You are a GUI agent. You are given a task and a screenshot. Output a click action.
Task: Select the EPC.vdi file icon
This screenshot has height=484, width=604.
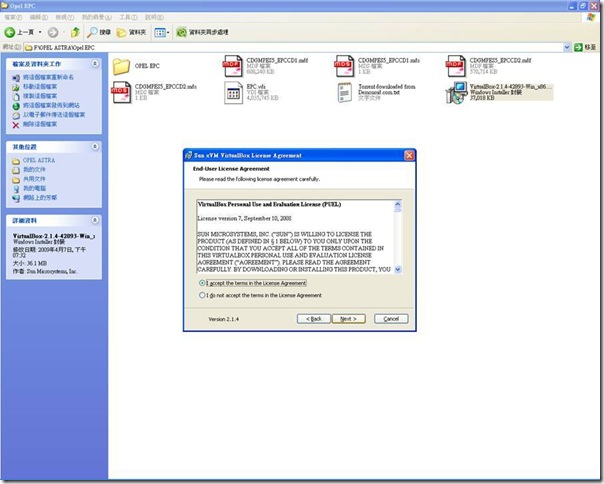(x=233, y=92)
